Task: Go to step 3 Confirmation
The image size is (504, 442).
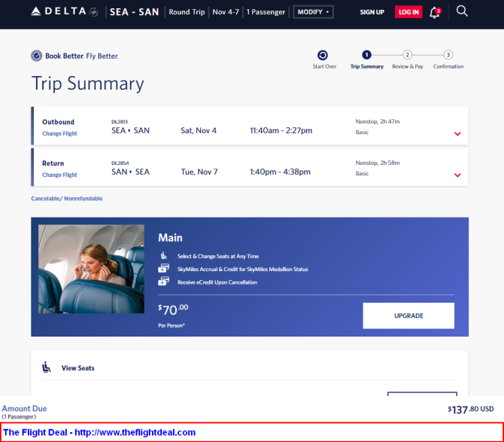Action: pyautogui.click(x=448, y=55)
